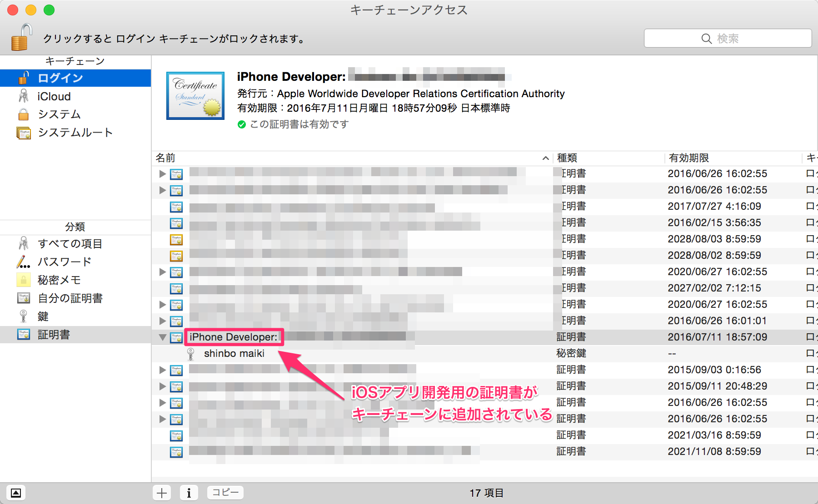Sort the list by the 種類 column header
Viewport: 818px width, 504px height.
(609, 158)
